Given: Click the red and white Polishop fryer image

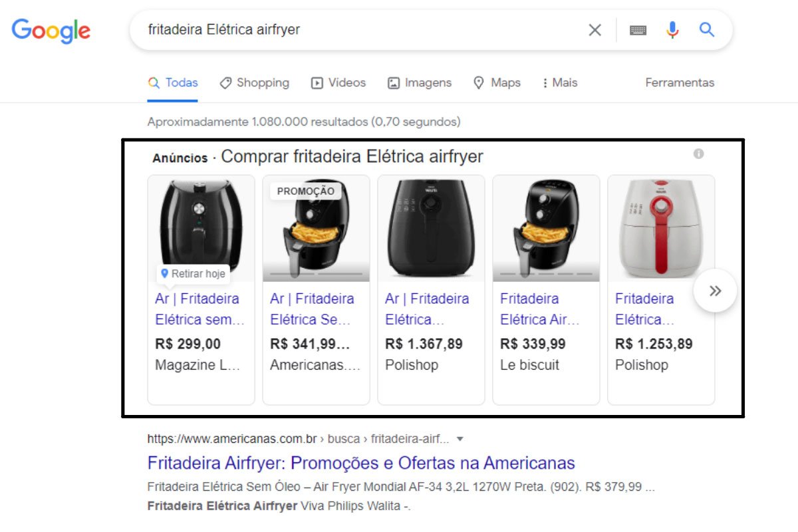Looking at the screenshot, I should [661, 228].
